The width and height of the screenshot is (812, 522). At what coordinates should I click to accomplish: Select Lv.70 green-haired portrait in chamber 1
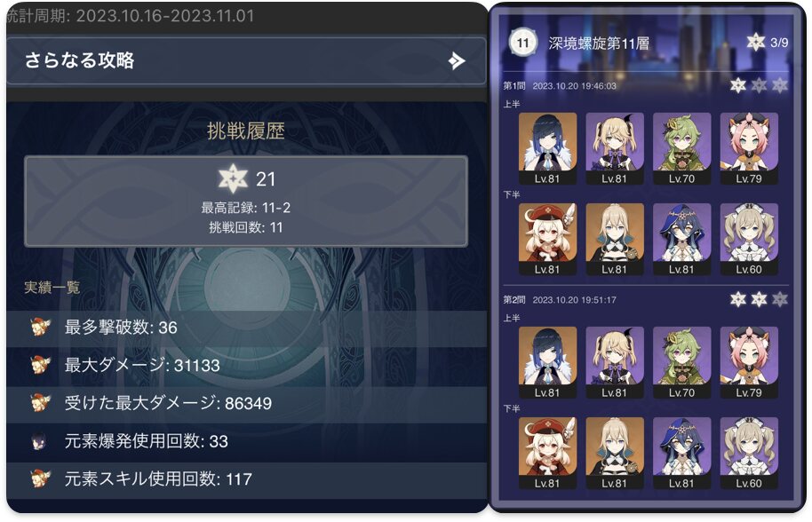[681, 148]
